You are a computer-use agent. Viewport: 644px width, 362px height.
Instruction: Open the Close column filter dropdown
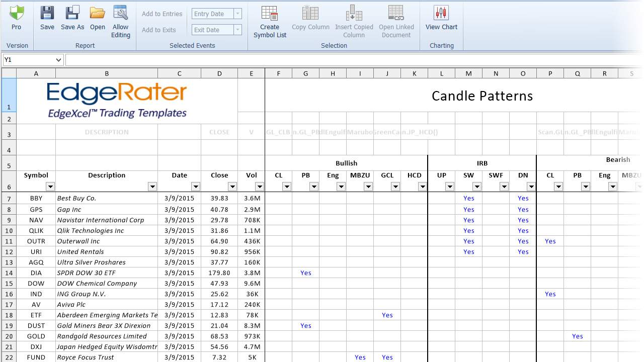click(232, 187)
